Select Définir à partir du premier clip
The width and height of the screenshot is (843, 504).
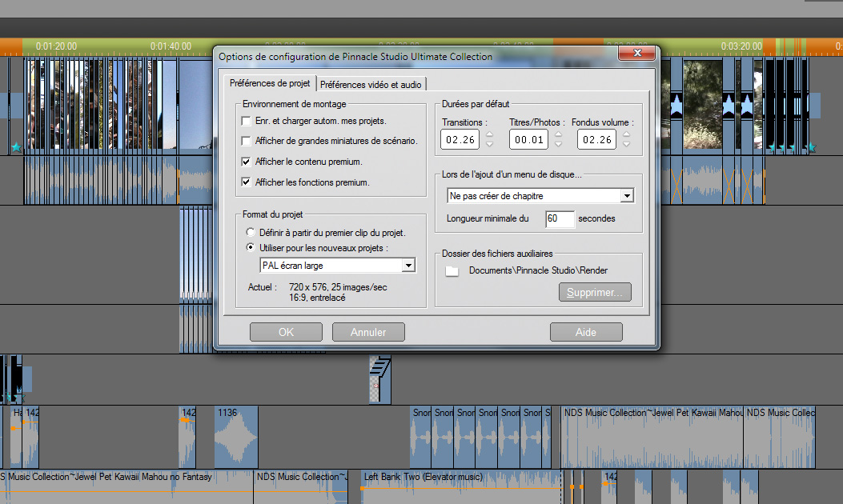(x=251, y=232)
